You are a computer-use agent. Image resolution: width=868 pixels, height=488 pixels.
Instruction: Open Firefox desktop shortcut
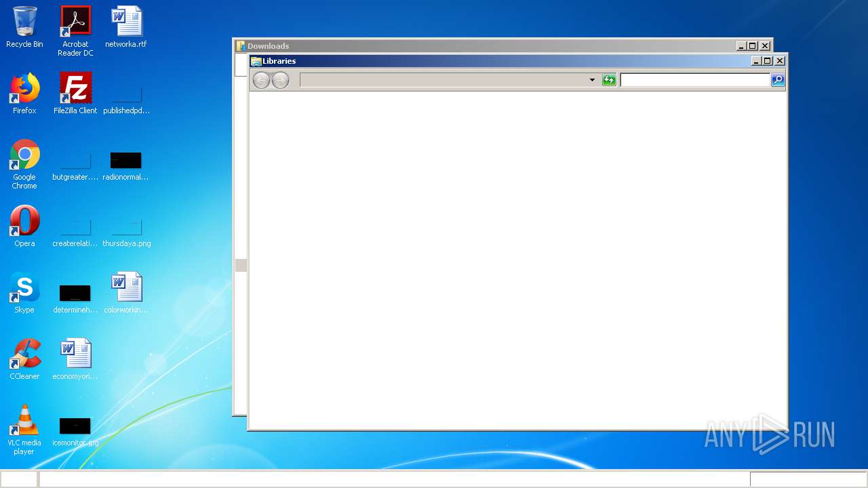[x=24, y=94]
